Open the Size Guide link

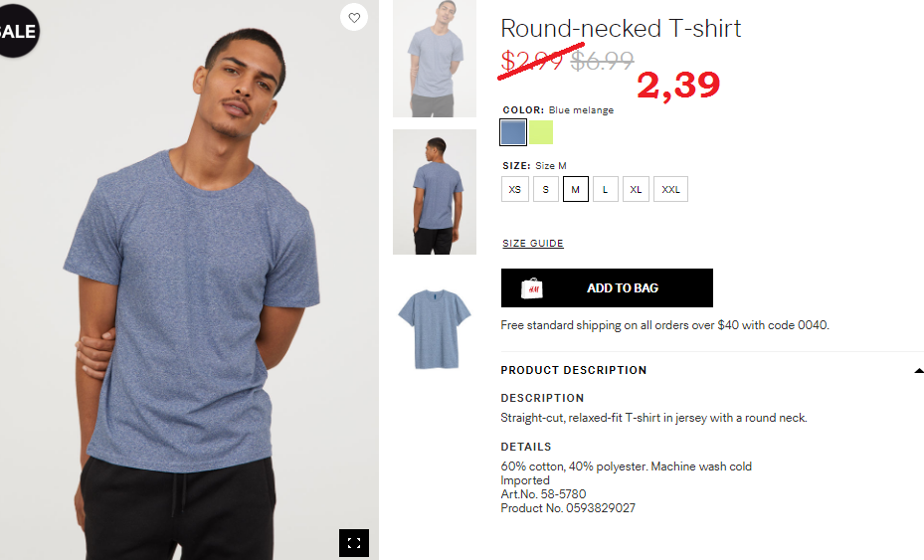(533, 244)
